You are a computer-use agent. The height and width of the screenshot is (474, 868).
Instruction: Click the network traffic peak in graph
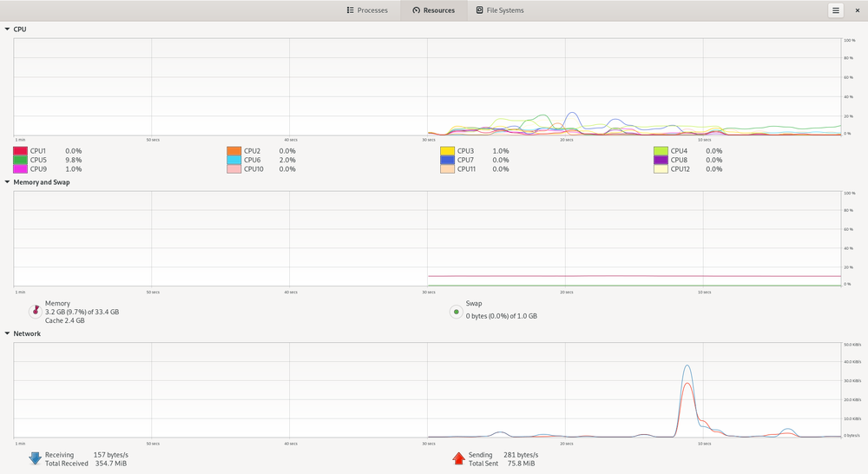687,366
